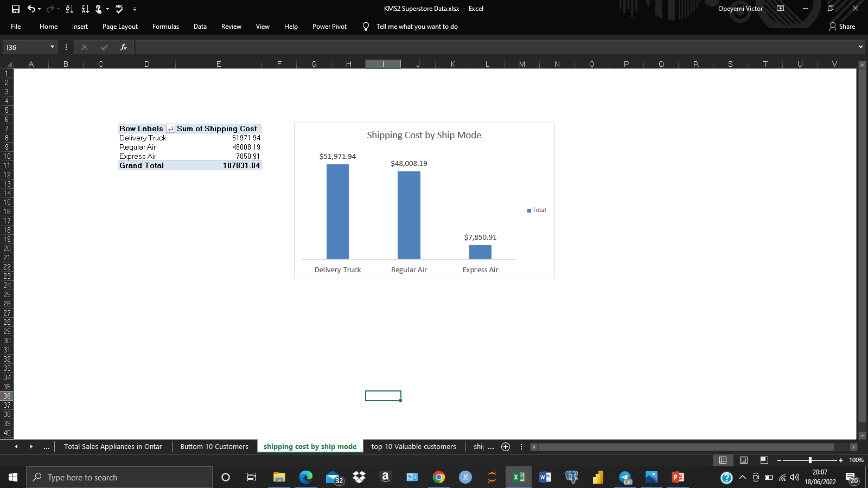
Task: Open the 'top 10 Valuable customers' sheet tab
Action: 413,446
